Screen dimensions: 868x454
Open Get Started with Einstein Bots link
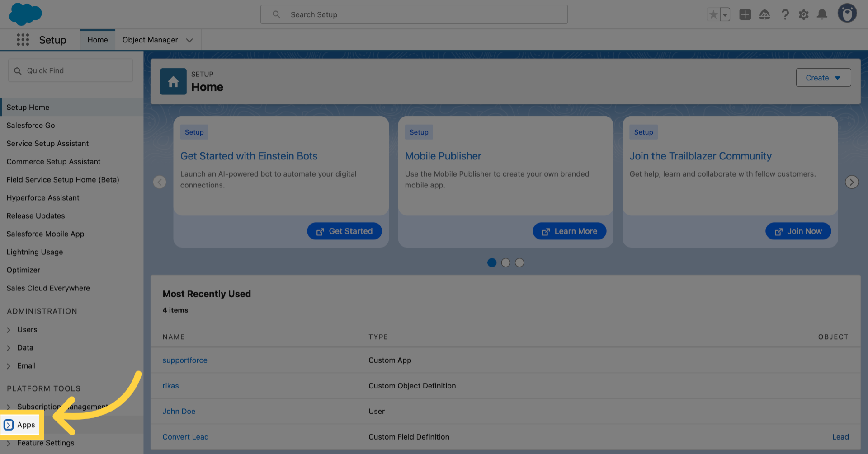249,156
